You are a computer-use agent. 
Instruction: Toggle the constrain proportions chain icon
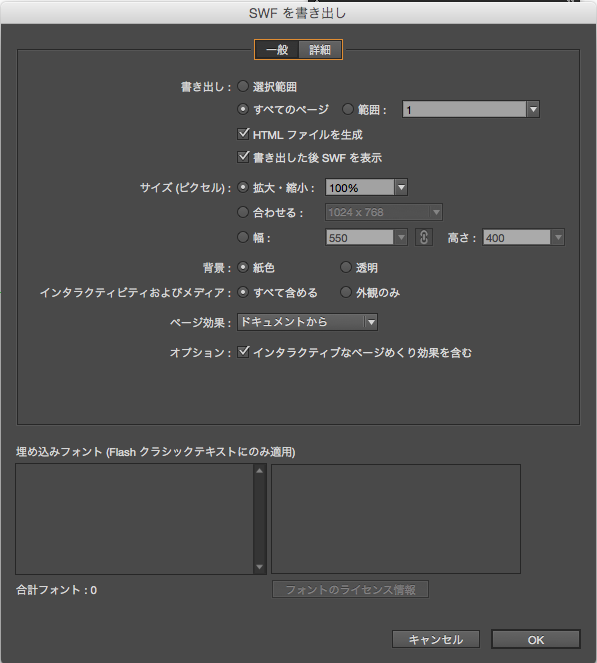point(424,237)
